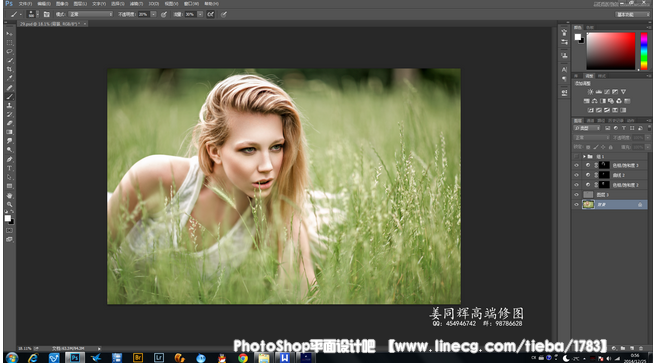Change screen mode from toolbox bottom

(9, 239)
